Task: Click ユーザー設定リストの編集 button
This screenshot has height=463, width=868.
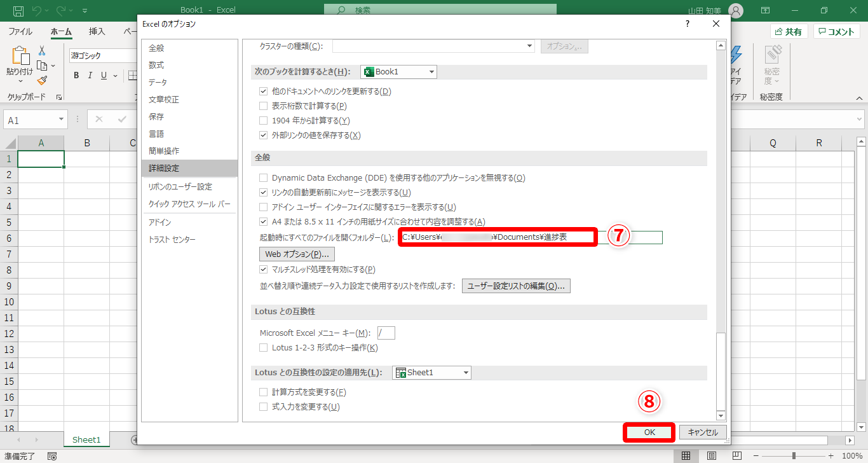Action: pyautogui.click(x=516, y=286)
